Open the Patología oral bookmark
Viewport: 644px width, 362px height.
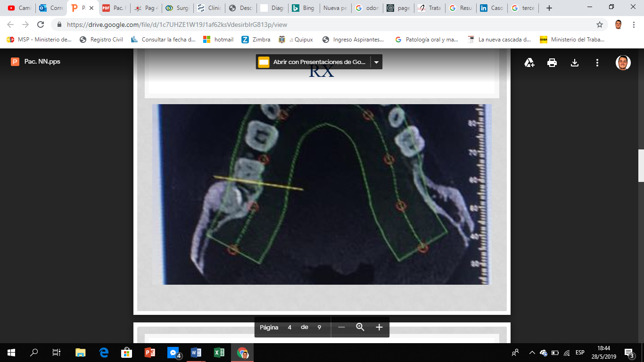[x=427, y=40]
